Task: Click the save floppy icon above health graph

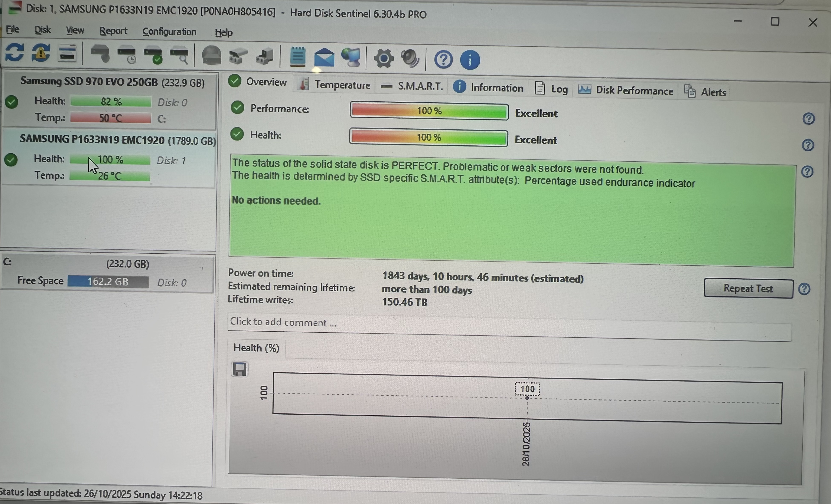Action: (239, 369)
